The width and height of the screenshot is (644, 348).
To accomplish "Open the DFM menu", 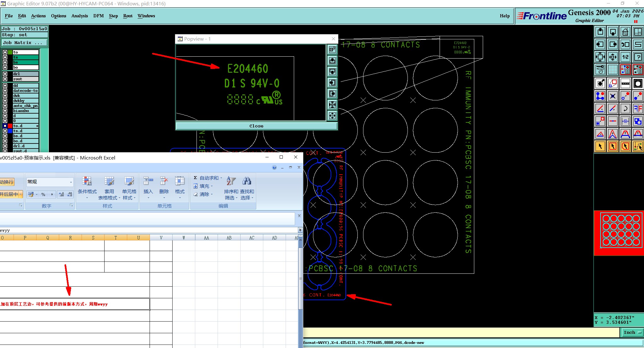I will click(x=98, y=16).
